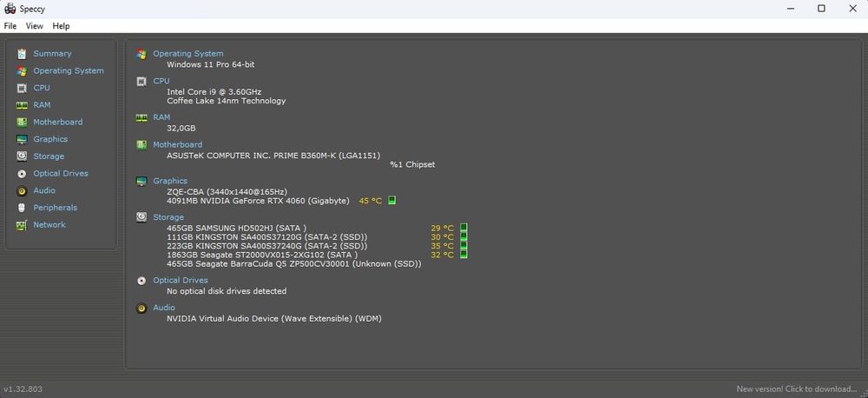Image resolution: width=868 pixels, height=398 pixels.
Task: Go to Operating System section in sidebar
Action: pyautogui.click(x=68, y=71)
